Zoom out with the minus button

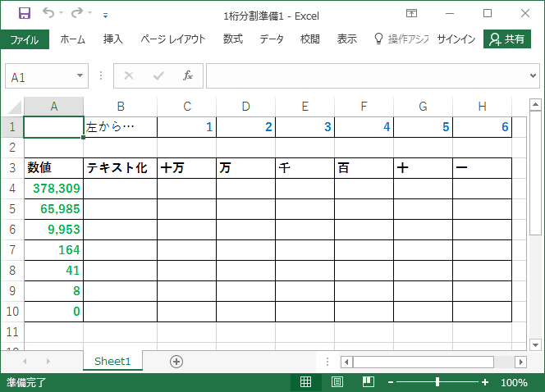[x=391, y=382]
